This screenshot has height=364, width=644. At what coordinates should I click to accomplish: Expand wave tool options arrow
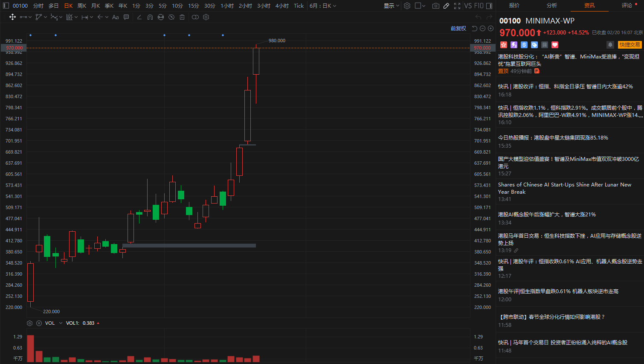[x=61, y=17]
